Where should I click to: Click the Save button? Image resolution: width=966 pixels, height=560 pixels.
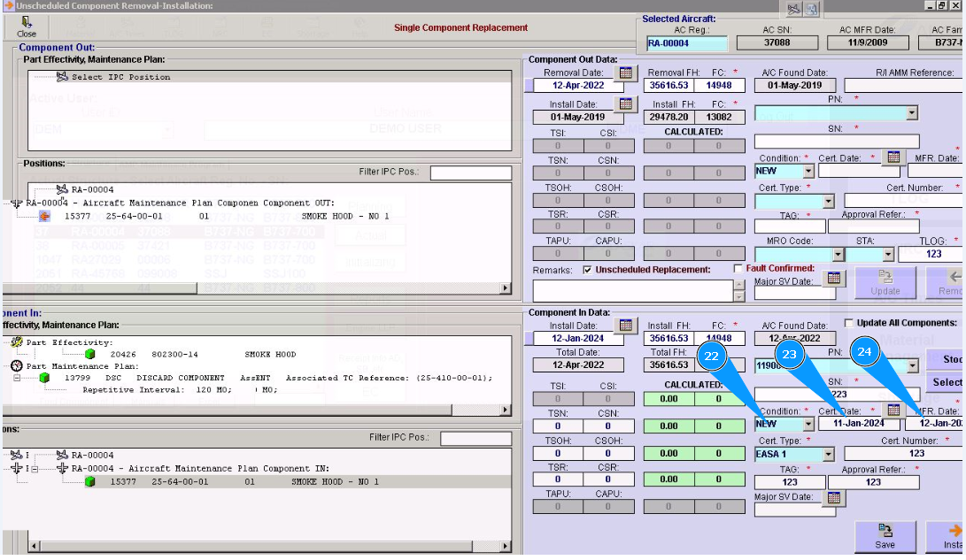tap(885, 536)
